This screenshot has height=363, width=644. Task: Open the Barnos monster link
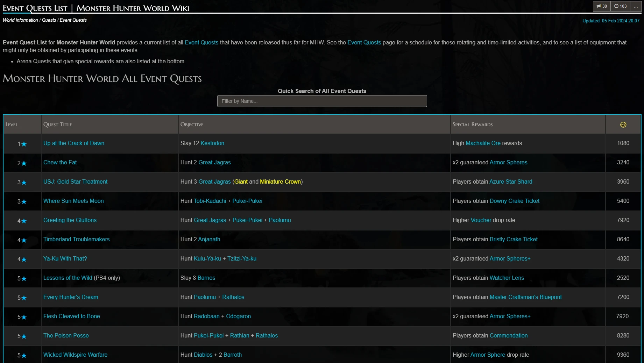(206, 278)
